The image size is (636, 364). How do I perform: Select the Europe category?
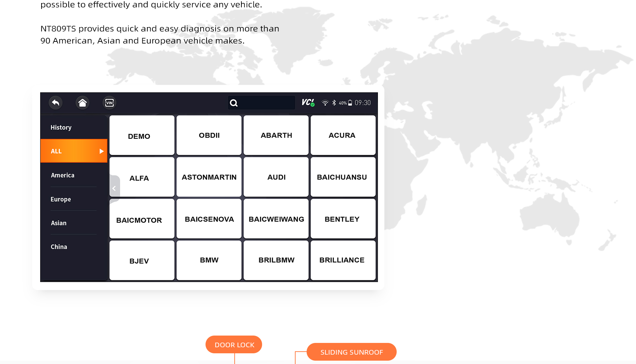pos(61,199)
